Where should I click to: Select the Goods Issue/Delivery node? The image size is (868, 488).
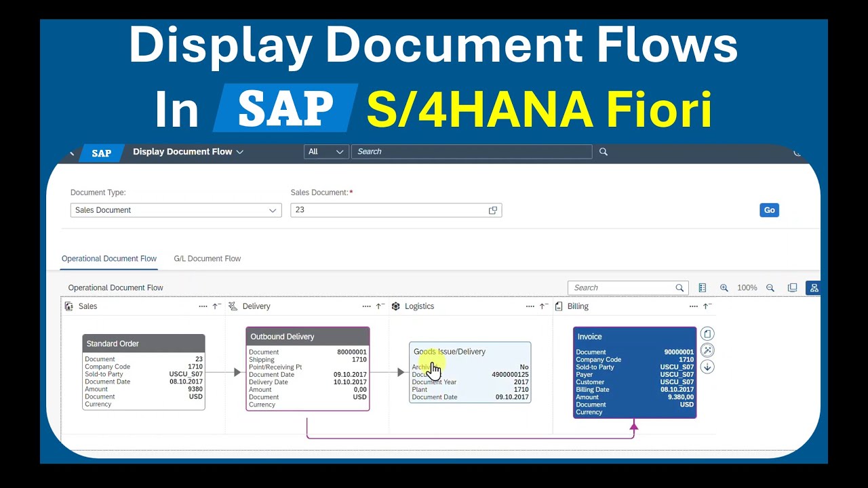pyautogui.click(x=470, y=372)
